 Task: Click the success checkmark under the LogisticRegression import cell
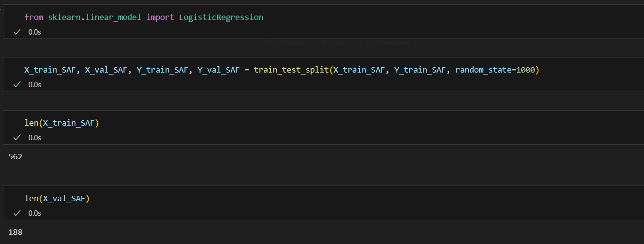(x=17, y=32)
